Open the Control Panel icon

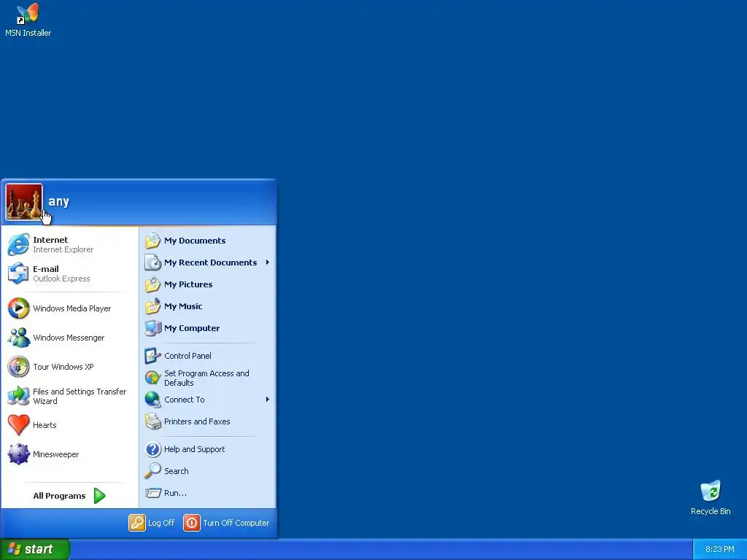(x=153, y=356)
